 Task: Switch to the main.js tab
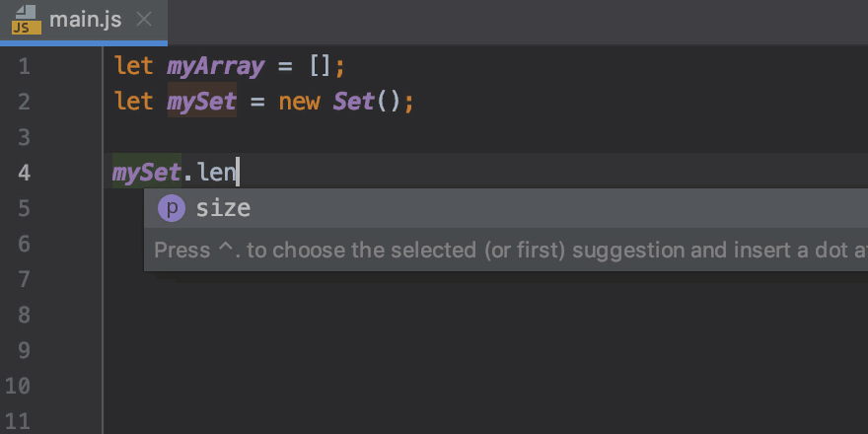click(87, 20)
